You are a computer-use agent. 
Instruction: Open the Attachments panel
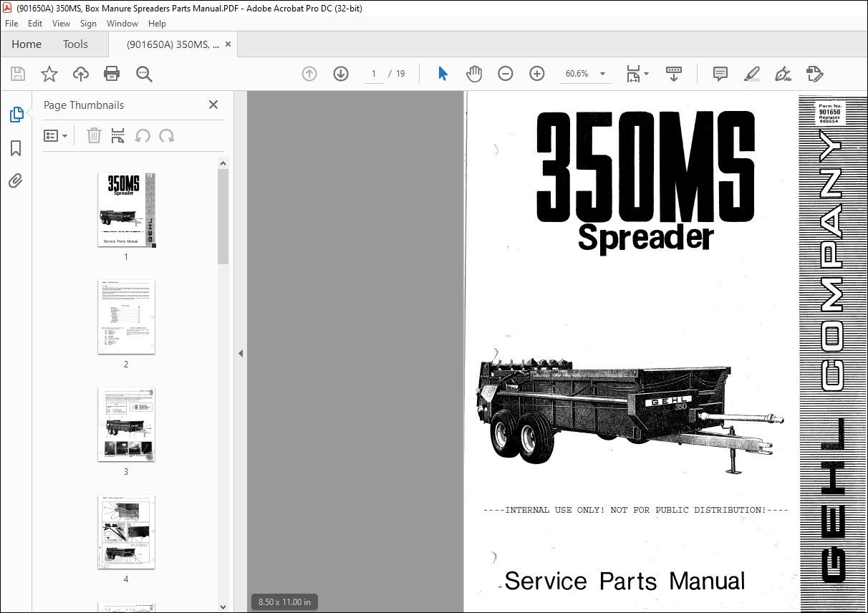point(16,181)
